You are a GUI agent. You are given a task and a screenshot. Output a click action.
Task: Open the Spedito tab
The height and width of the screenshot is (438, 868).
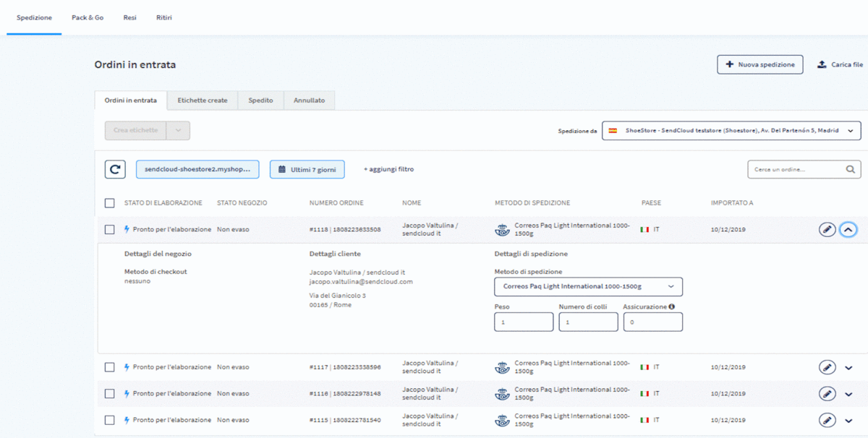coord(260,100)
